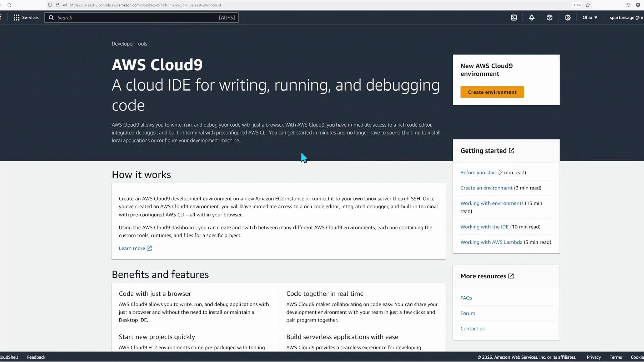Click the Feedback footer item
Image resolution: width=644 pixels, height=362 pixels.
tap(36, 357)
